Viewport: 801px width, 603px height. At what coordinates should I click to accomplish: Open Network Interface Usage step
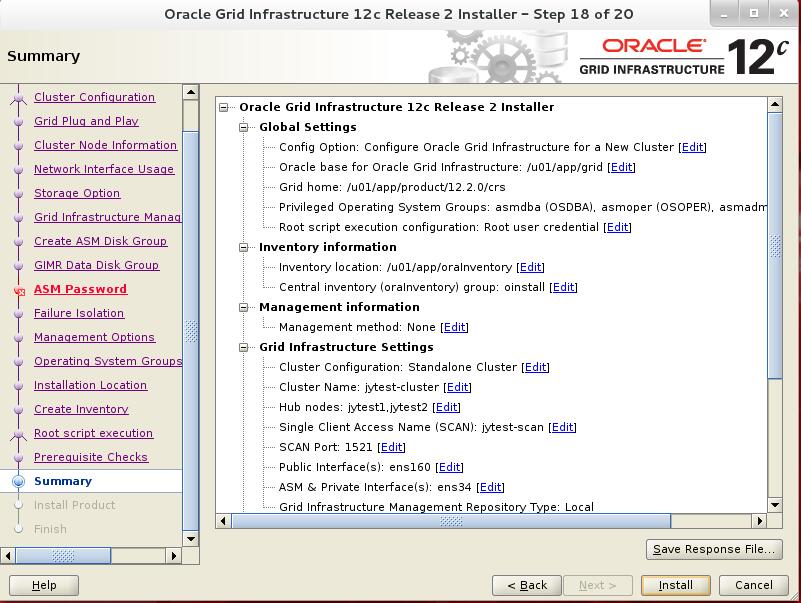click(104, 169)
